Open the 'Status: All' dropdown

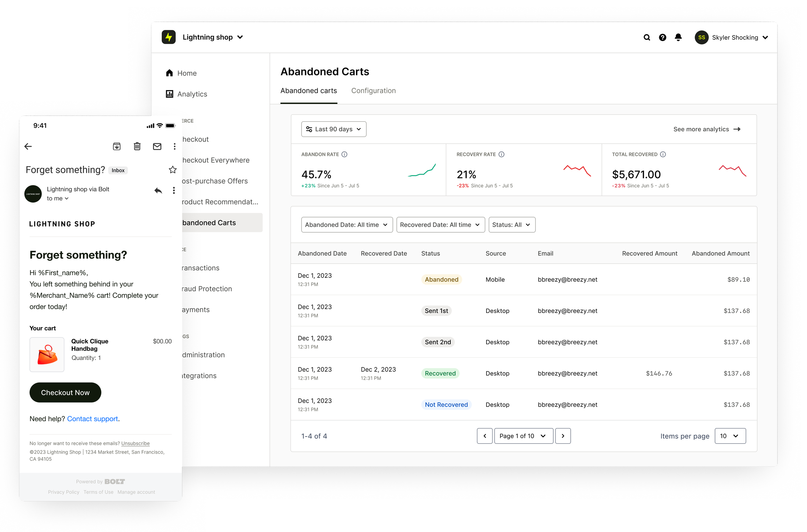coord(512,225)
